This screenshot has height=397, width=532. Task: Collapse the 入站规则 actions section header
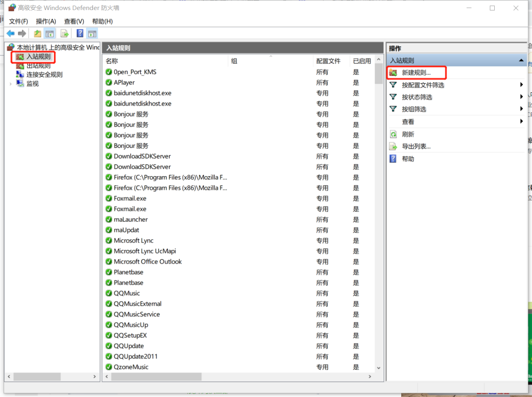coord(522,60)
